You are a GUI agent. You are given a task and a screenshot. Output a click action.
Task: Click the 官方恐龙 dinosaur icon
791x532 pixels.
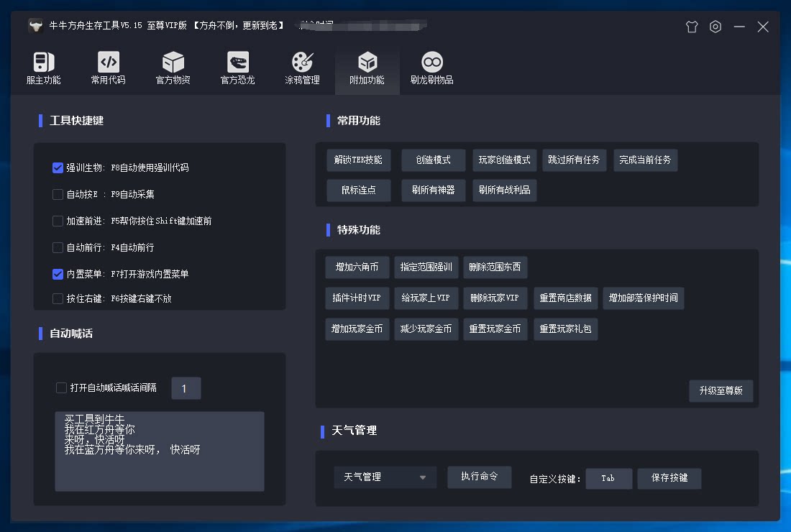coord(237,68)
